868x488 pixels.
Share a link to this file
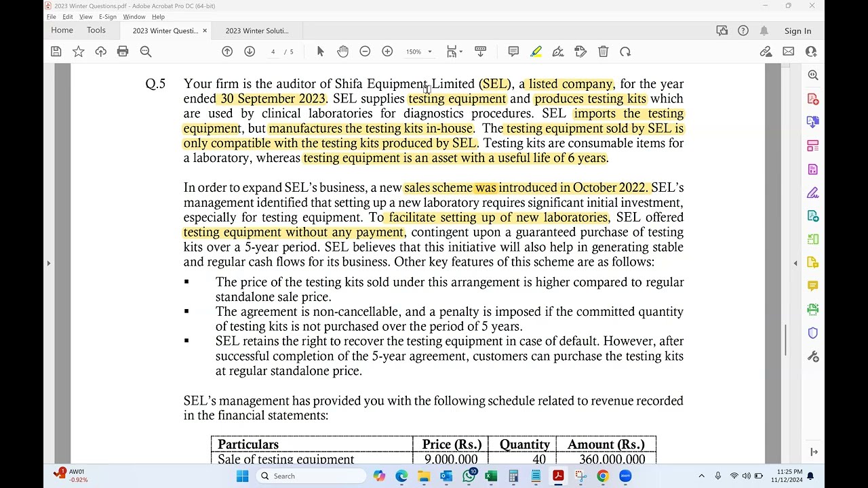(x=766, y=52)
